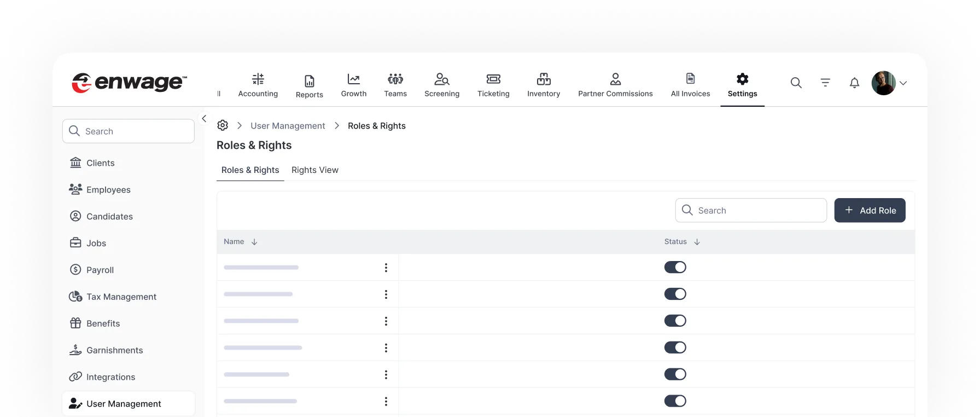980x417 pixels.
Task: Toggle off the first role's status switch
Action: point(675,267)
